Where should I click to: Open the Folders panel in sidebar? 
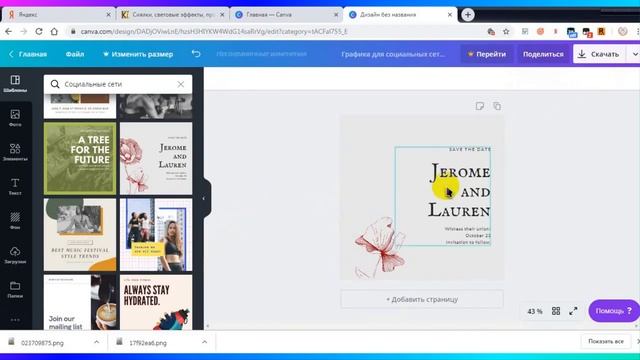coord(15,289)
